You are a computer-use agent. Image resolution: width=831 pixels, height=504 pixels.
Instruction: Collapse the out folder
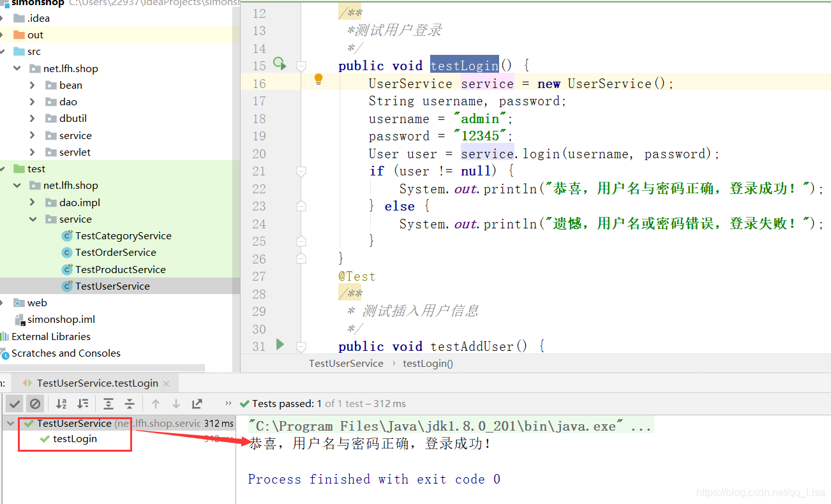pos(3,35)
